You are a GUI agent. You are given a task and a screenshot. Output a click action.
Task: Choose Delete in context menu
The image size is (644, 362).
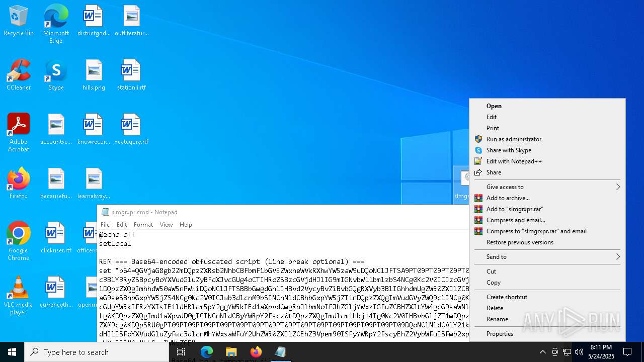(547, 308)
